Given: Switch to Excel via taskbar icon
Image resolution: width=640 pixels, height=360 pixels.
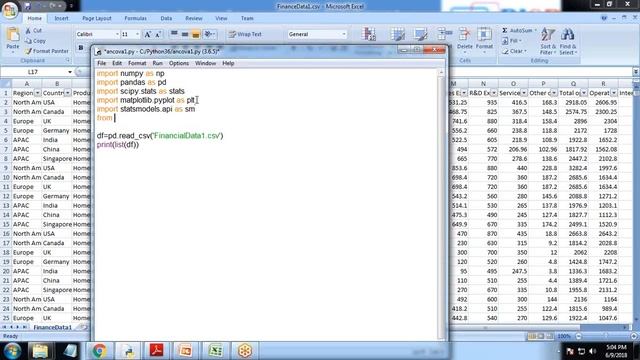Looking at the screenshot, I should coord(215,351).
